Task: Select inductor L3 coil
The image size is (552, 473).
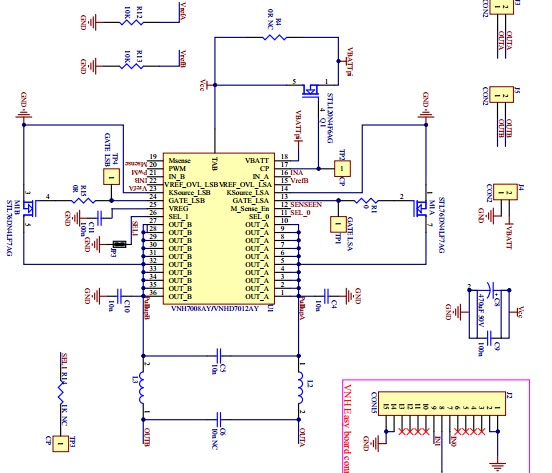Action: (x=141, y=387)
